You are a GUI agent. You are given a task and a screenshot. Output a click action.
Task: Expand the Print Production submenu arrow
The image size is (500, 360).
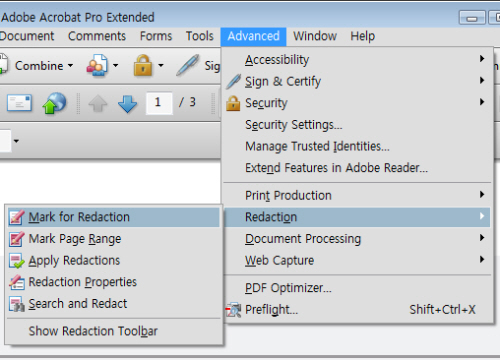pos(482,194)
